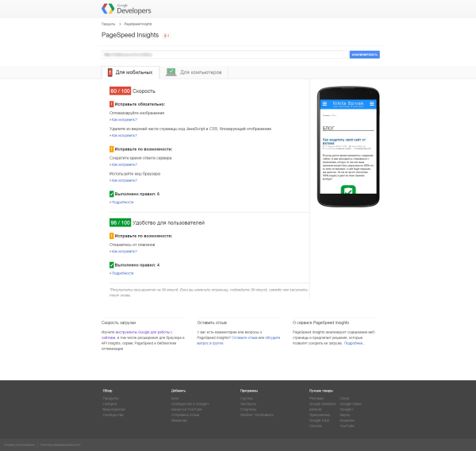476x451 pixels.
Task: Open Сообщество в Google+ footer link
Action: 190,404
